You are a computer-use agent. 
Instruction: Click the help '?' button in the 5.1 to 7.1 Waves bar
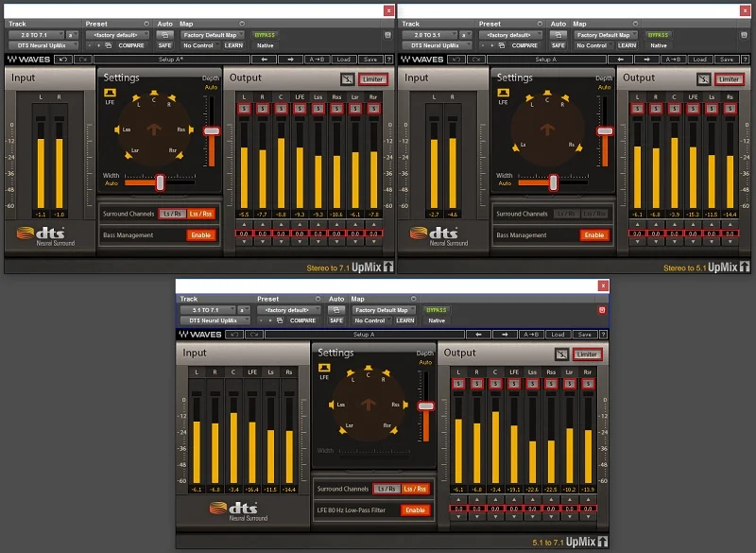click(x=603, y=334)
